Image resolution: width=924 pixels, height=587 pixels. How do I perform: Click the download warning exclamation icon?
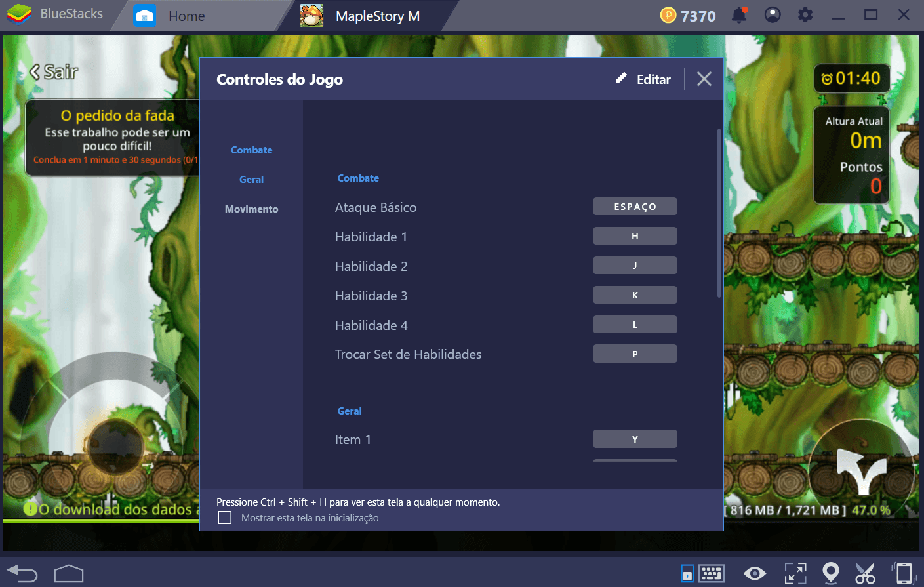pyautogui.click(x=30, y=508)
